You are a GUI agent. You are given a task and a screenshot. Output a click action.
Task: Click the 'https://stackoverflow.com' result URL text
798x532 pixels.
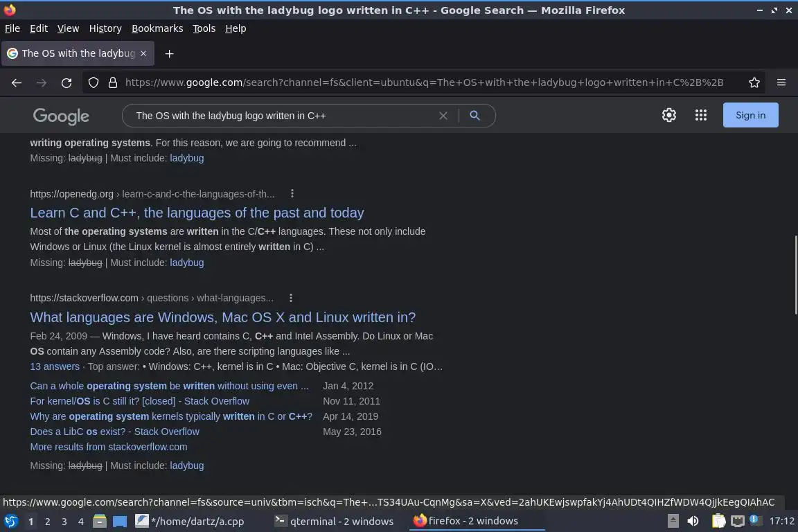point(84,298)
